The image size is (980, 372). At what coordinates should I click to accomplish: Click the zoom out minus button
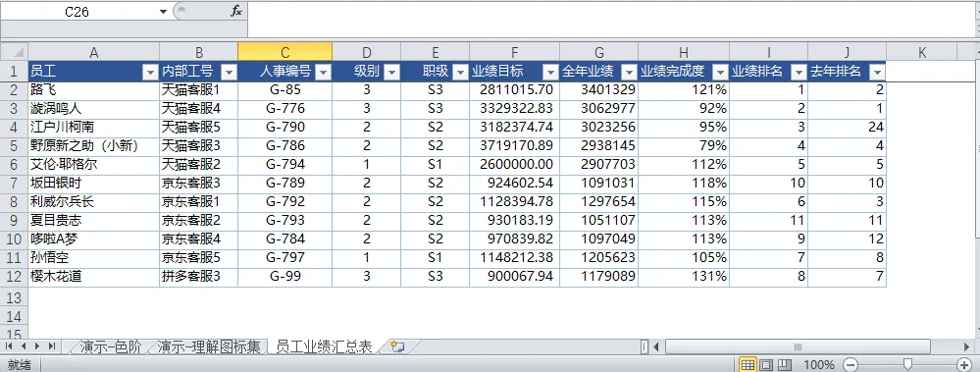click(850, 364)
